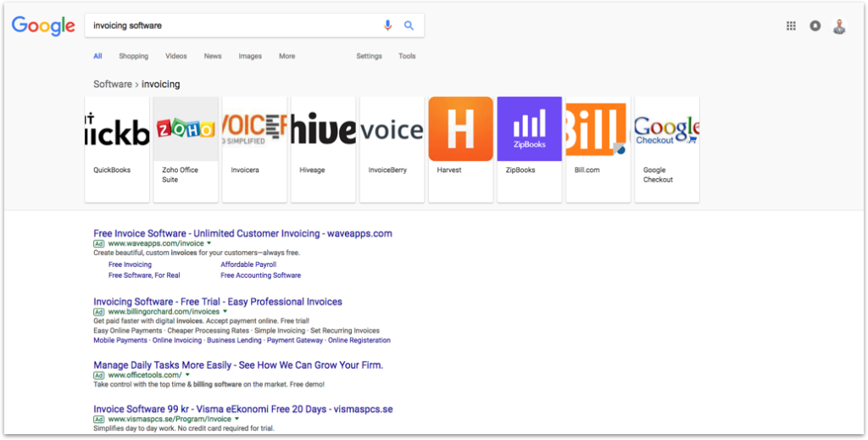Click the Ad badge beside www.billingorchard.com/invoices
This screenshot has width=868, height=440.
98,312
